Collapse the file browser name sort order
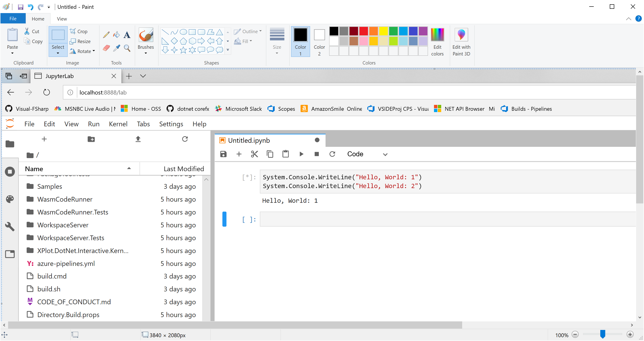The width and height of the screenshot is (644, 341). [x=129, y=168]
